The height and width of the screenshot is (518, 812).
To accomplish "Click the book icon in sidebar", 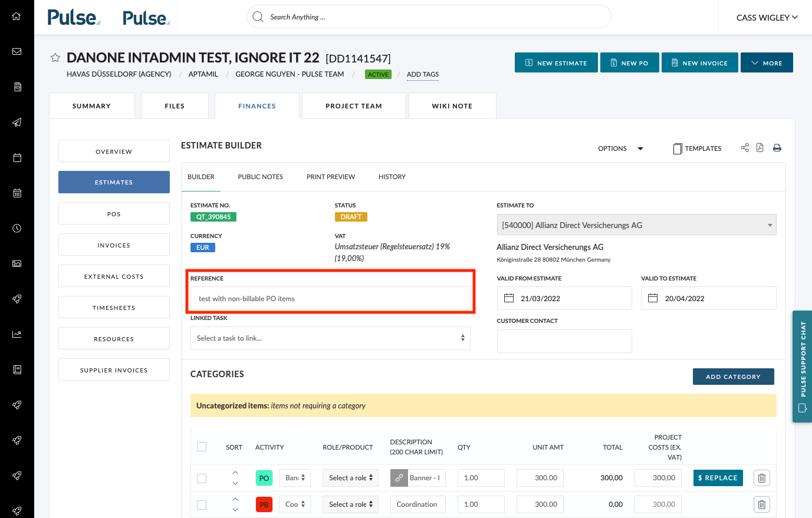I will click(x=17, y=369).
